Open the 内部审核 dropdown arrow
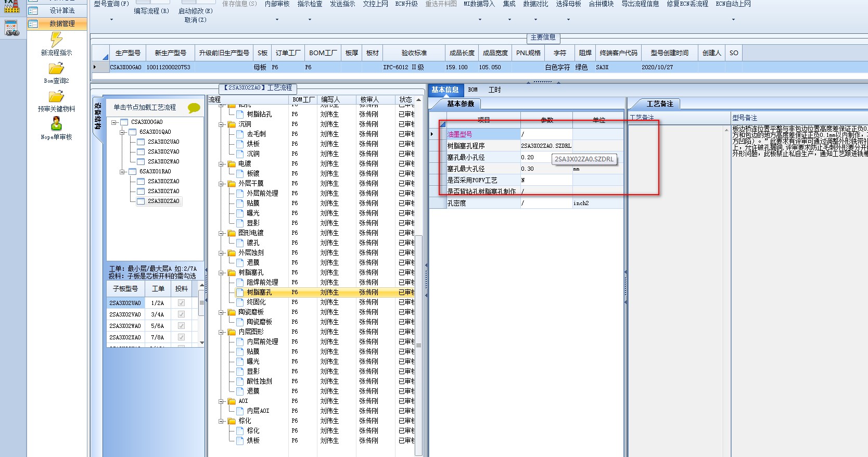The height and width of the screenshot is (457, 868). point(277,20)
